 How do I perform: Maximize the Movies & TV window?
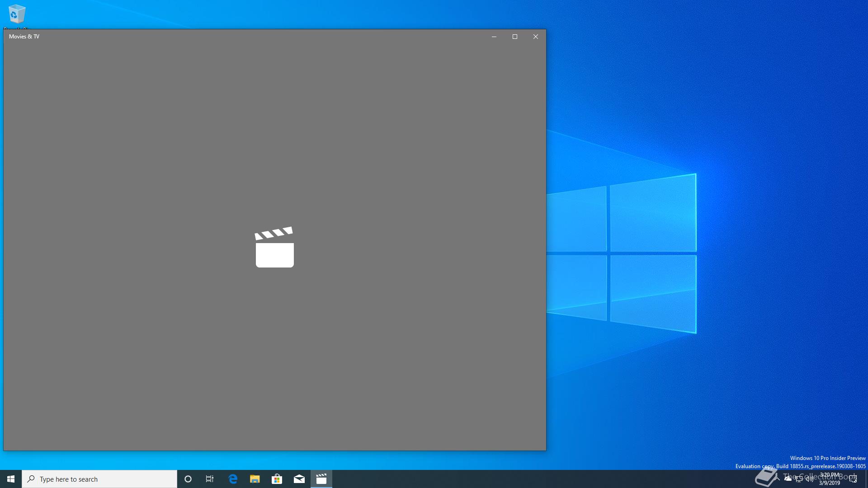coord(515,37)
